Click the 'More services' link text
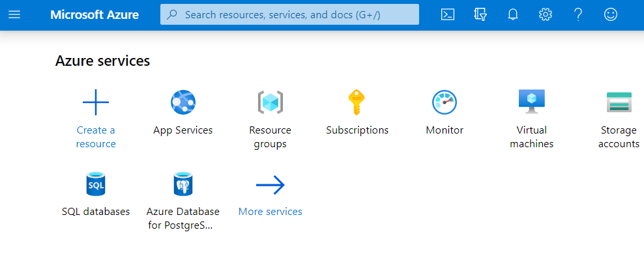 271,212
